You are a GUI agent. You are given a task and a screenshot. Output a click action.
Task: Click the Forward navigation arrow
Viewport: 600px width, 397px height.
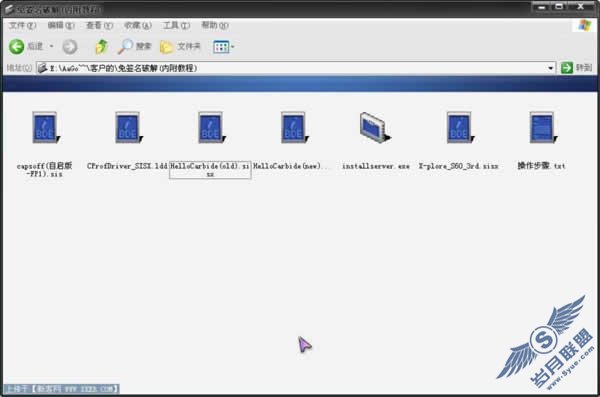[70, 47]
